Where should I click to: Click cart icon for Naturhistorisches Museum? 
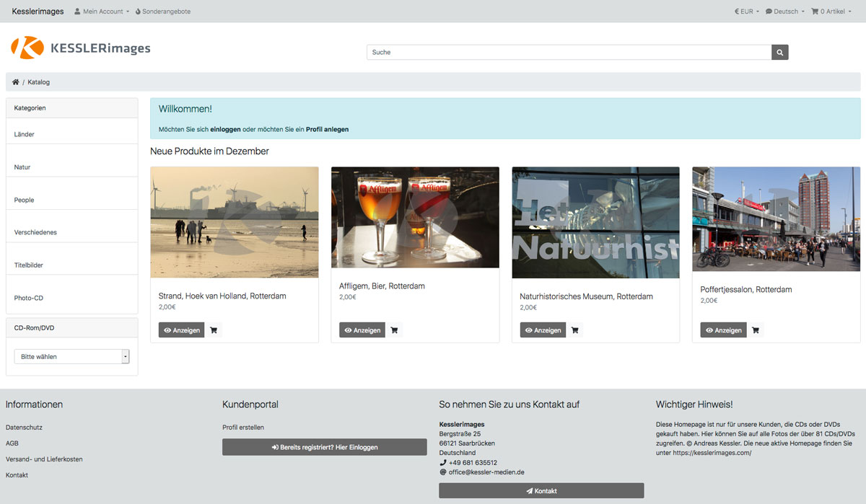click(574, 330)
